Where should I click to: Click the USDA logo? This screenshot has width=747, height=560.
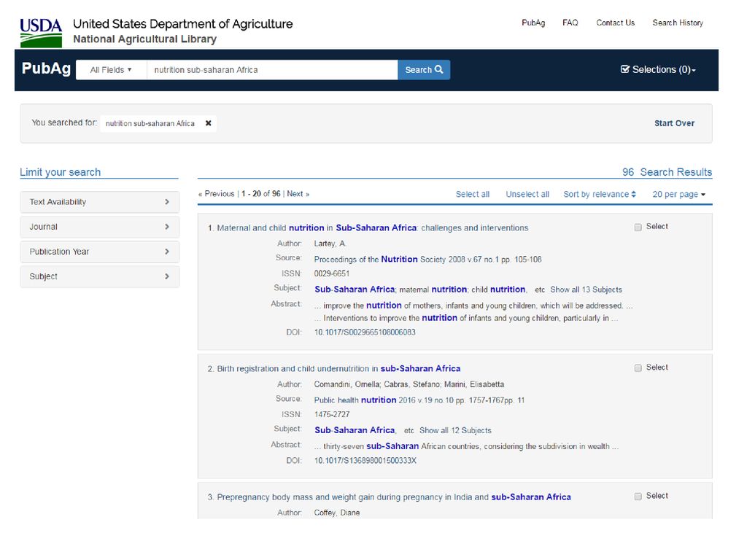click(41, 33)
